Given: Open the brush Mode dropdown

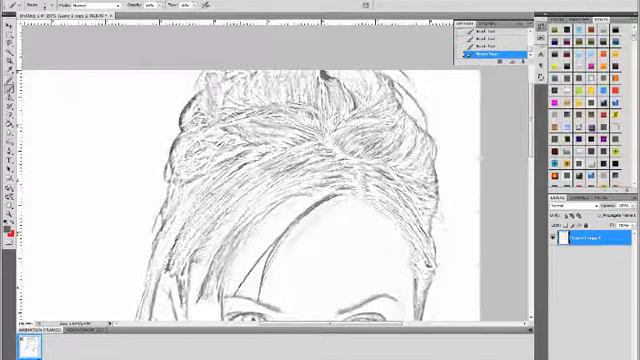Looking at the screenshot, I should 96,5.
